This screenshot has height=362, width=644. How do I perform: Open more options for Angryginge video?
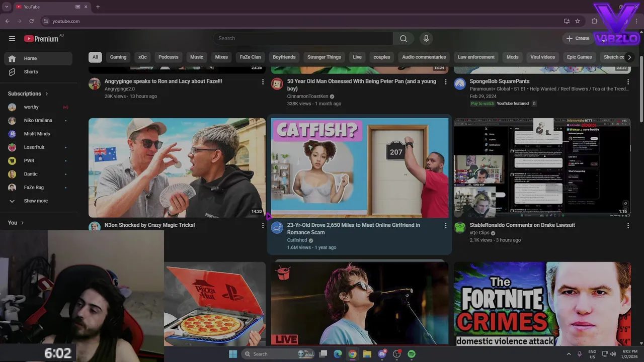263,81
